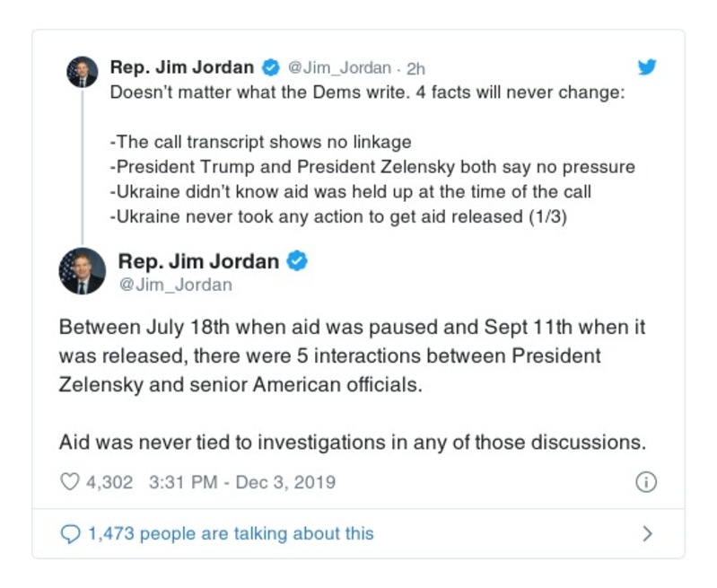Open the "2h" timestamp of the parent tweet
Viewport: 717px width, 588px height.
tap(415, 68)
